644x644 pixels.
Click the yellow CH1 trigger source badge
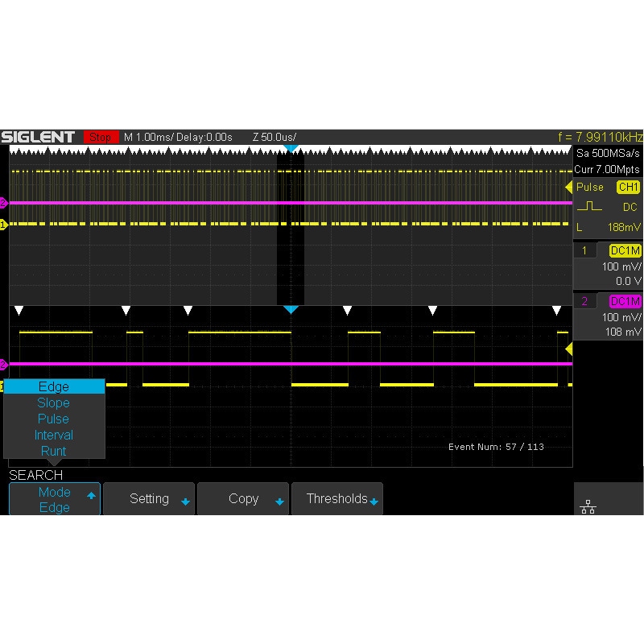tap(628, 188)
